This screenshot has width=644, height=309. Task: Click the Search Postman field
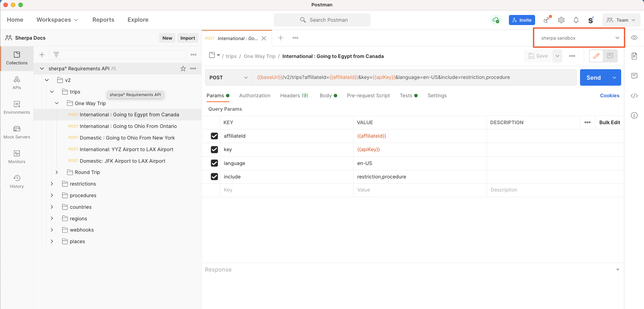pos(322,20)
